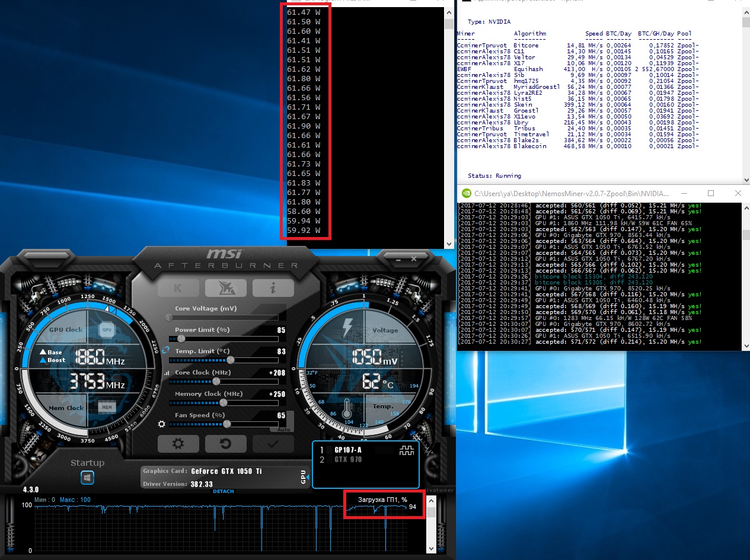This screenshot has width=750, height=560.
Task: Minimize the NemosMiner console window
Action: [684, 193]
